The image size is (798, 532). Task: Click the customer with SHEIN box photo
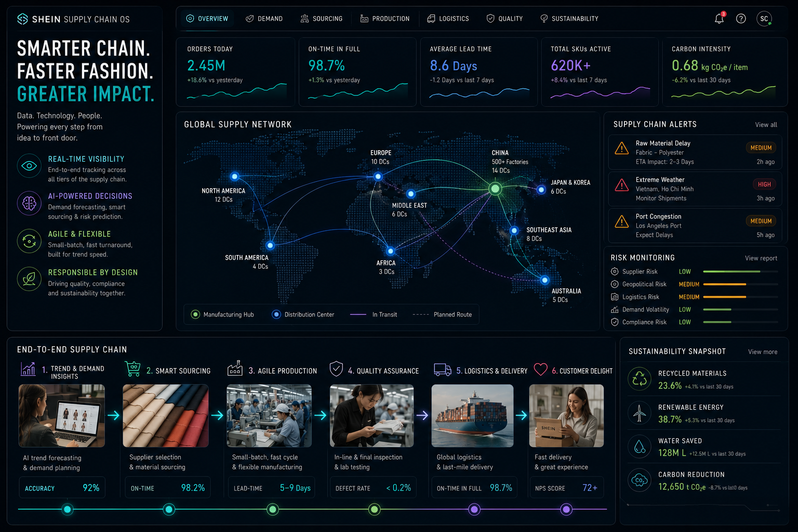(x=567, y=416)
